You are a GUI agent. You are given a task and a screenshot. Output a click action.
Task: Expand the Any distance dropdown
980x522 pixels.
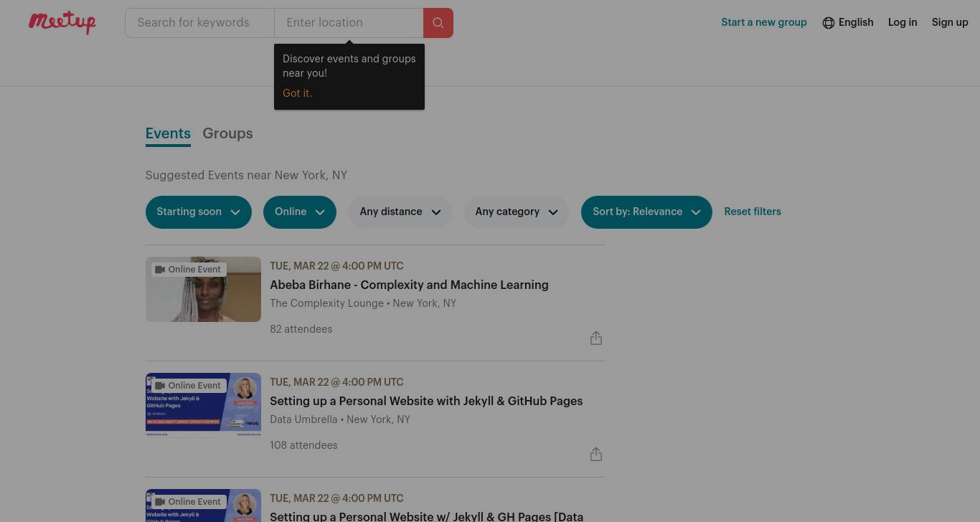[x=400, y=212]
